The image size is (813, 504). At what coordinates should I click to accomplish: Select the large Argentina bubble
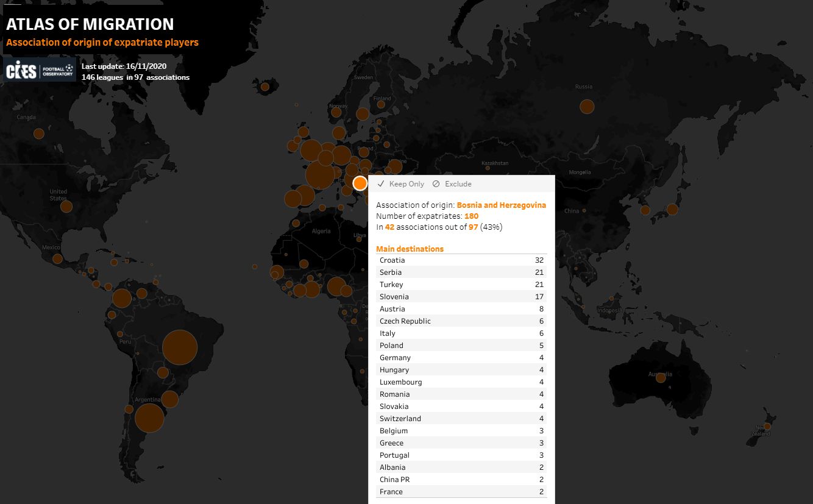coord(149,418)
